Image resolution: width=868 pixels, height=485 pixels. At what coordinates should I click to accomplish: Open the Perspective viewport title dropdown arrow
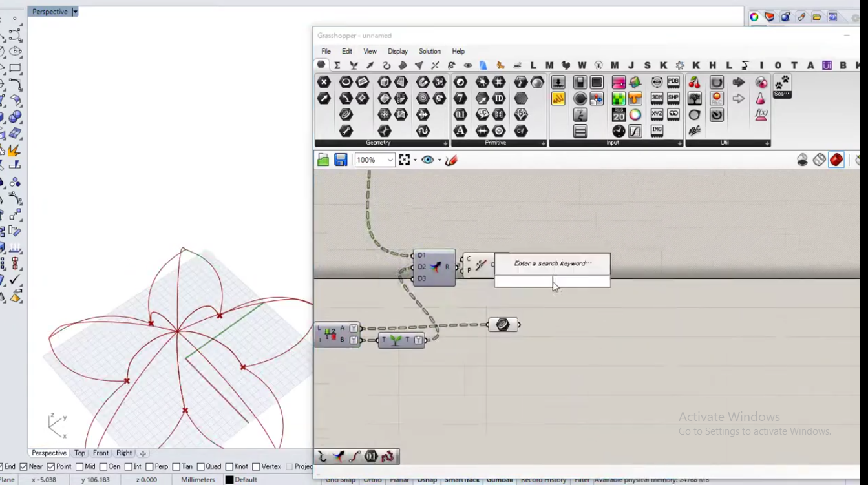click(75, 12)
